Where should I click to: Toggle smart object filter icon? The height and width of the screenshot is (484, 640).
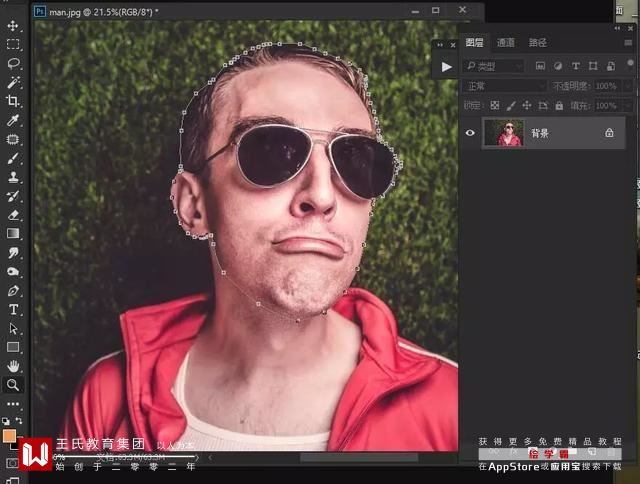(611, 66)
